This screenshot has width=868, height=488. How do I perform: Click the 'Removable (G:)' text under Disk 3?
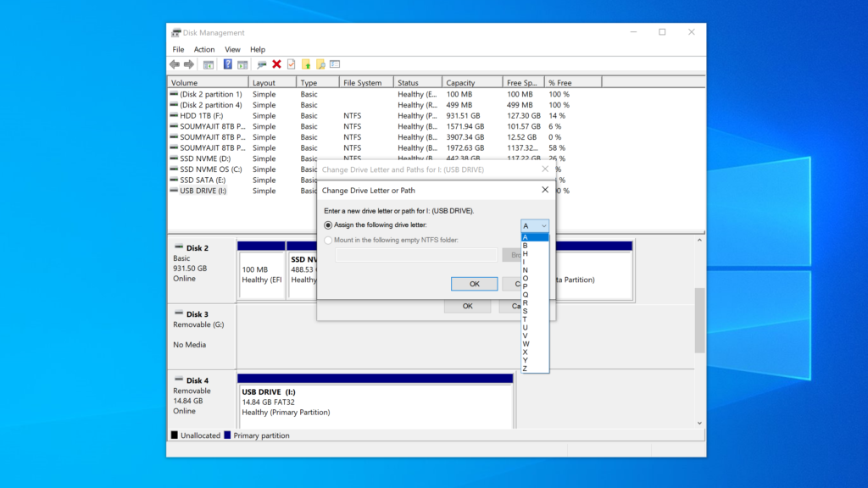click(x=198, y=324)
